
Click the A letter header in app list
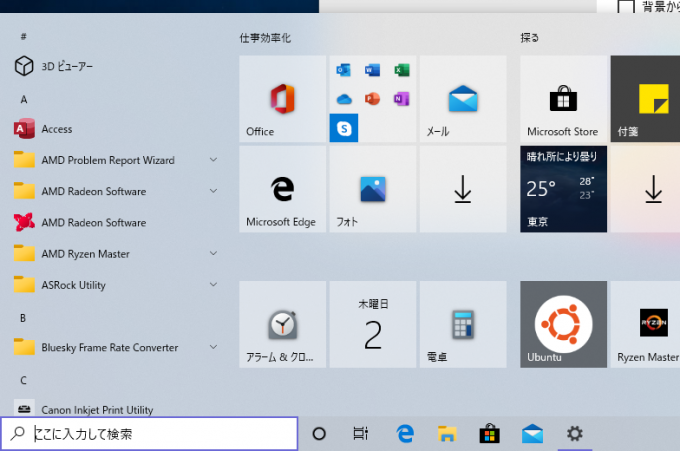[x=24, y=100]
